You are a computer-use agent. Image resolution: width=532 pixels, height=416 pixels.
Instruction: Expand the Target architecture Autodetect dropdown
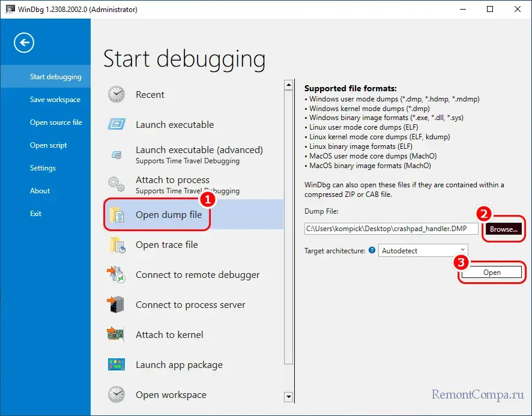pyautogui.click(x=423, y=251)
